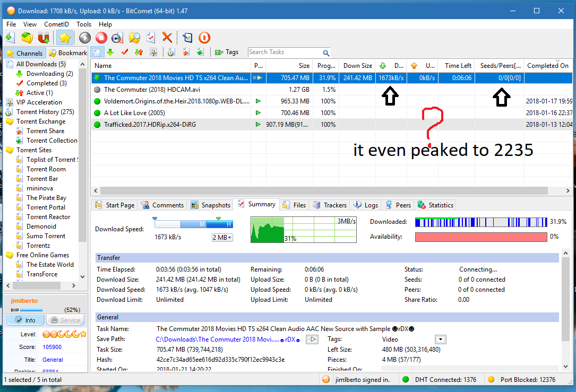The width and height of the screenshot is (576, 392).
Task: Open the Help menu
Action: click(x=105, y=24)
